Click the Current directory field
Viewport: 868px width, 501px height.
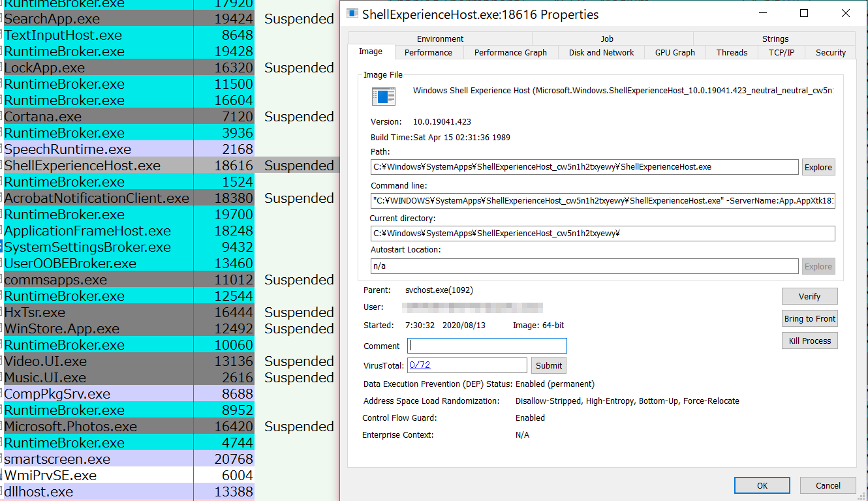click(602, 234)
